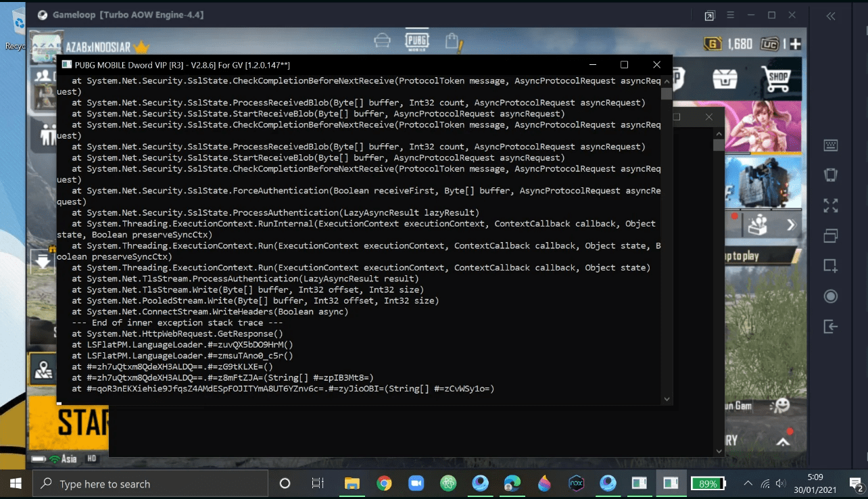The image size is (868, 499).
Task: Open Windows Start menu
Action: pyautogui.click(x=16, y=483)
